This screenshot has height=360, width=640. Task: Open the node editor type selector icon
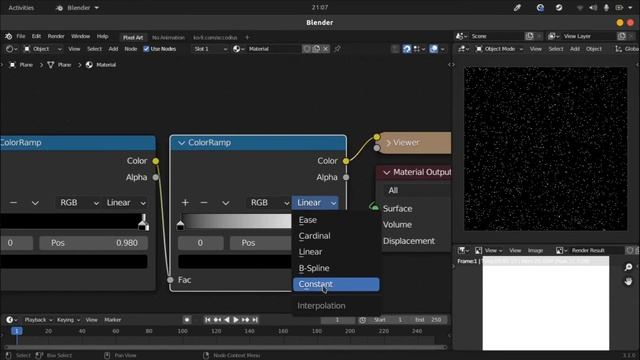(11, 49)
